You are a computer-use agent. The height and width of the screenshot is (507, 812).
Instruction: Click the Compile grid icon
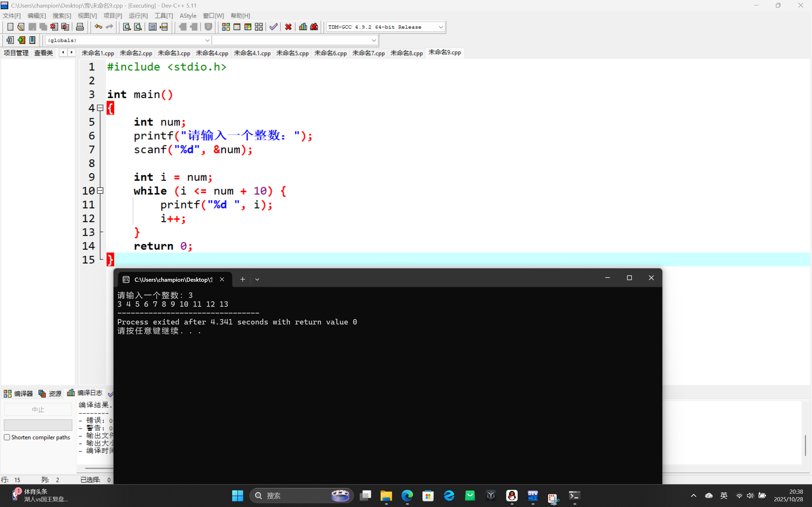(226, 27)
